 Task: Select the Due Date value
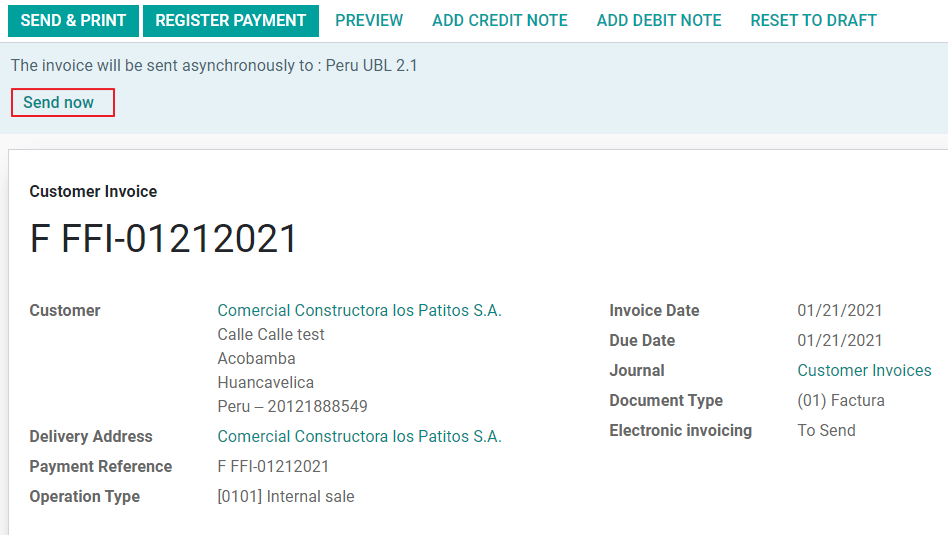point(839,340)
